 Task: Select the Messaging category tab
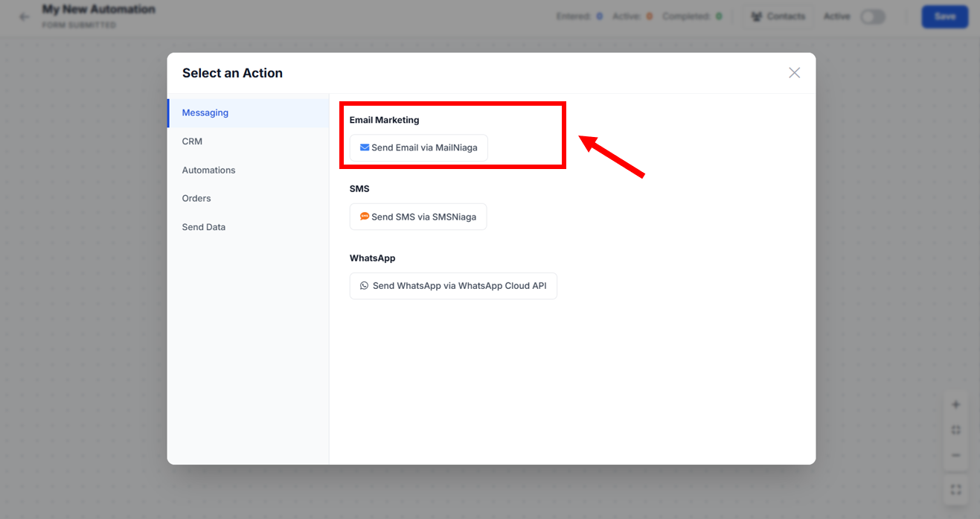click(x=205, y=113)
